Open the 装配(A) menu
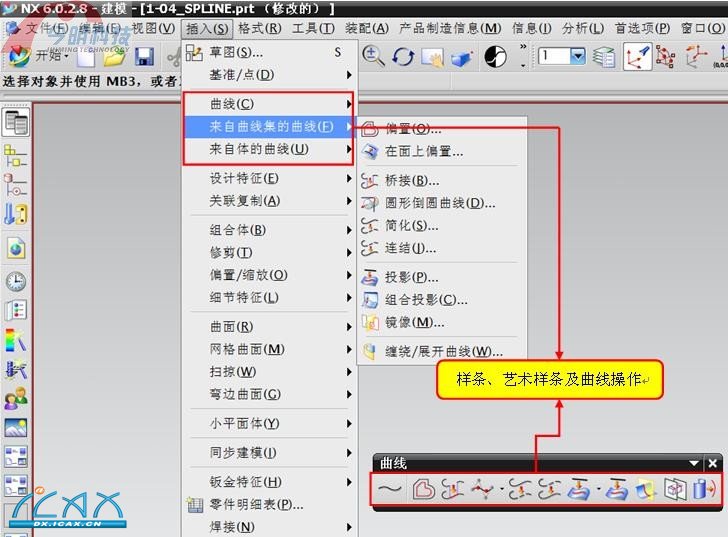 367,28
